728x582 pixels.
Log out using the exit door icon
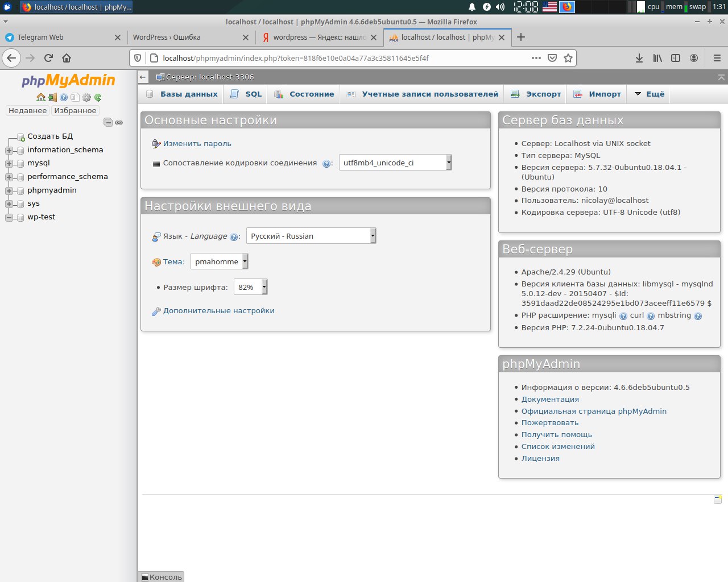pyautogui.click(x=52, y=97)
